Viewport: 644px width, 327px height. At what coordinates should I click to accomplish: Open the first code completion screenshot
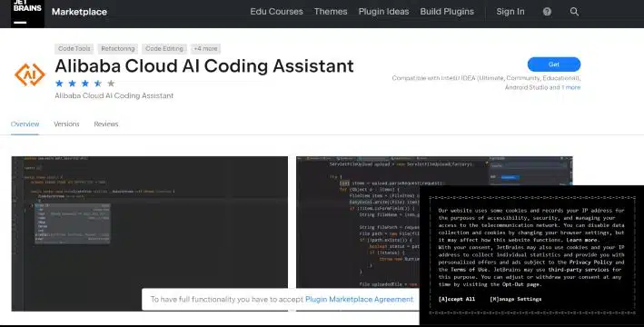tap(150, 233)
